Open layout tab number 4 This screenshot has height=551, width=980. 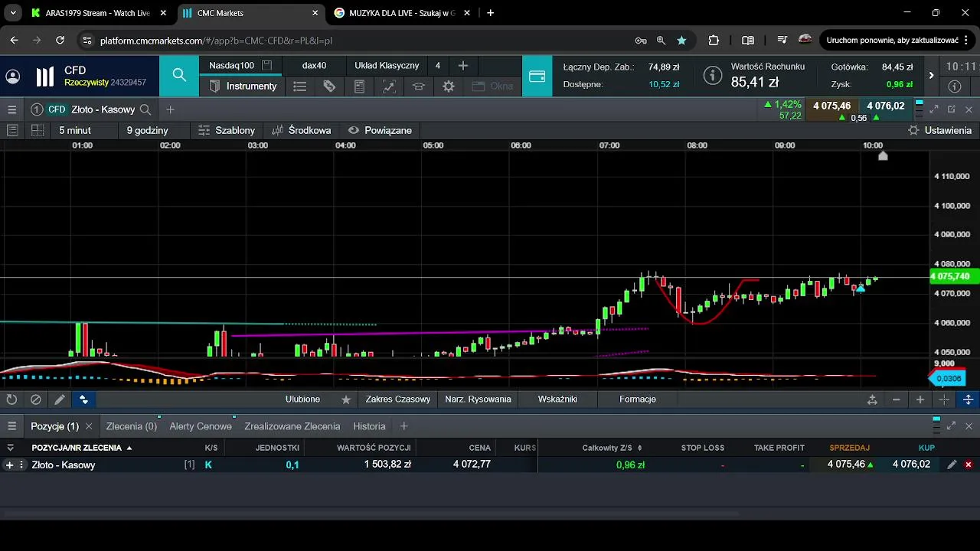click(x=438, y=66)
